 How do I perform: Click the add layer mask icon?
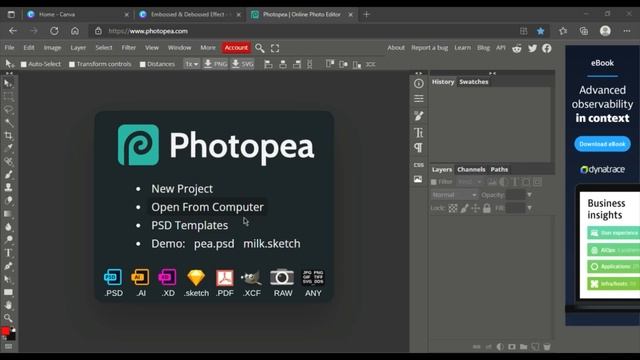[512, 347]
